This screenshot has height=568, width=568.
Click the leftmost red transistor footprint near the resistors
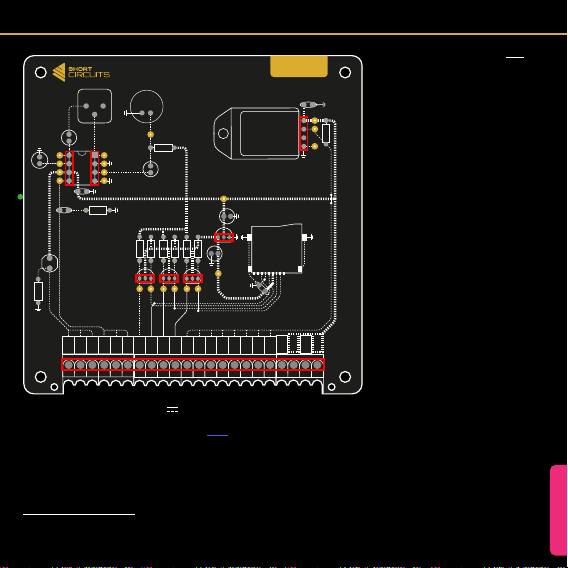tap(145, 279)
